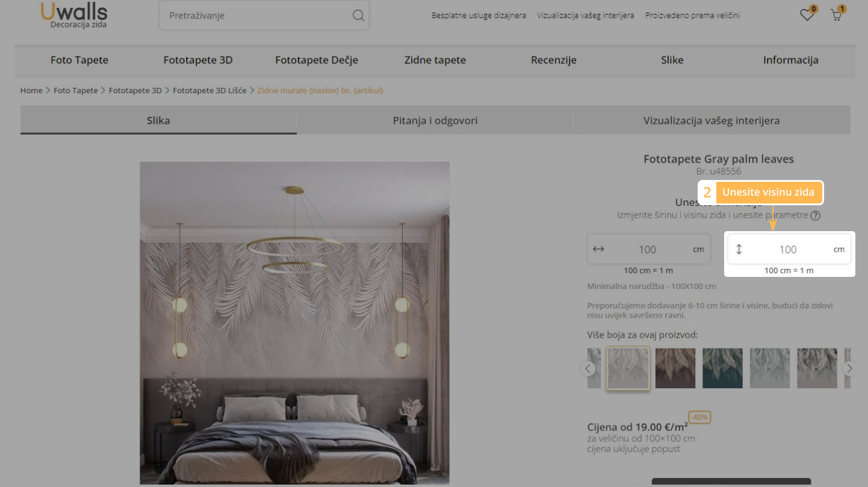Click the wall height input field
The width and height of the screenshot is (868, 487).
[x=787, y=249]
